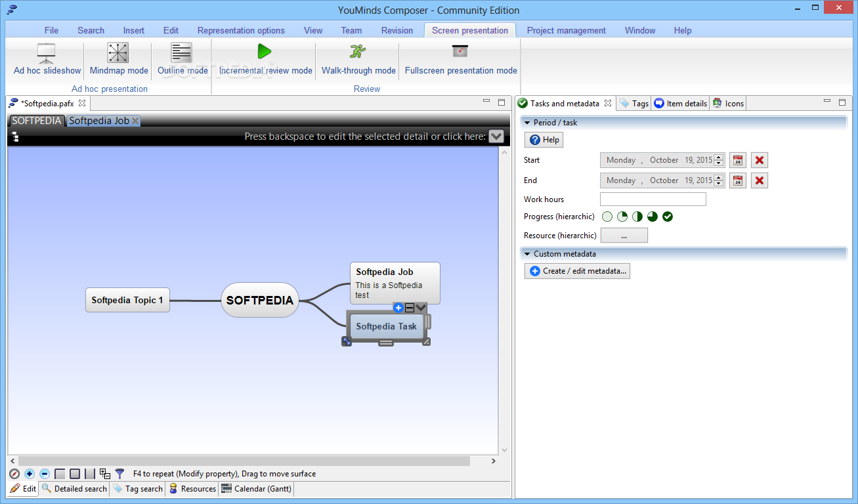858x504 pixels.
Task: Open the Representation options tab
Action: point(241,30)
